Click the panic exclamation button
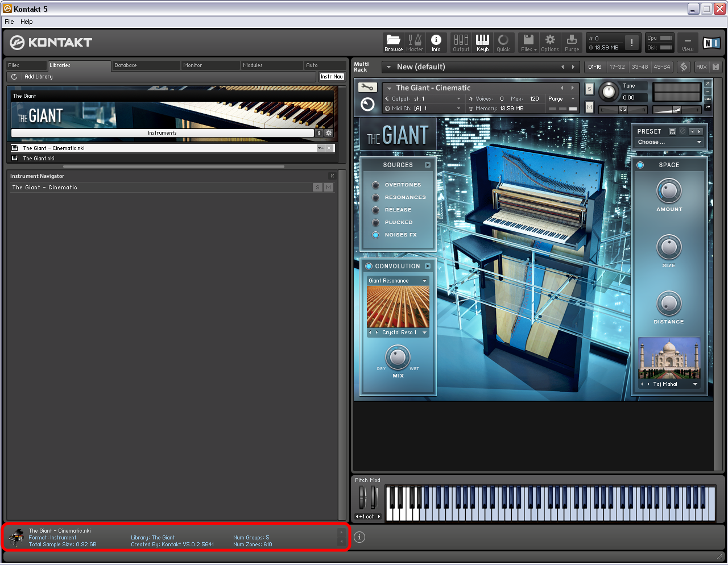 (x=632, y=43)
